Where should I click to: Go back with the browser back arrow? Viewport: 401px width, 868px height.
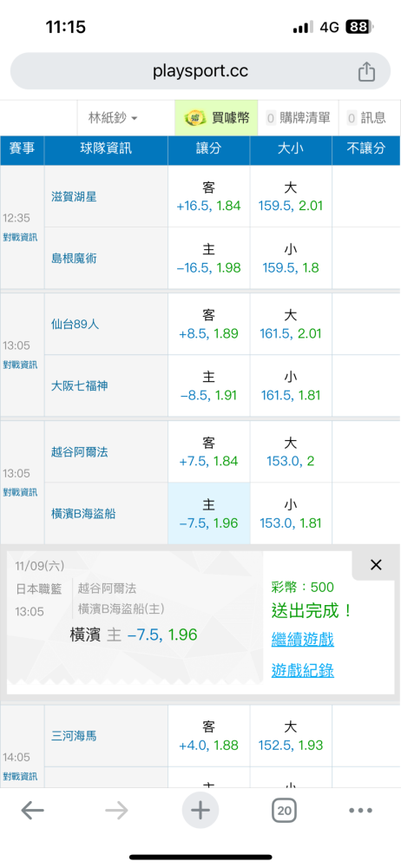click(33, 811)
